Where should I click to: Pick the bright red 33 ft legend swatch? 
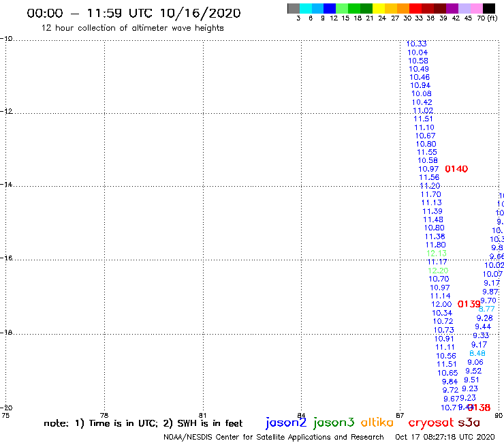point(415,8)
